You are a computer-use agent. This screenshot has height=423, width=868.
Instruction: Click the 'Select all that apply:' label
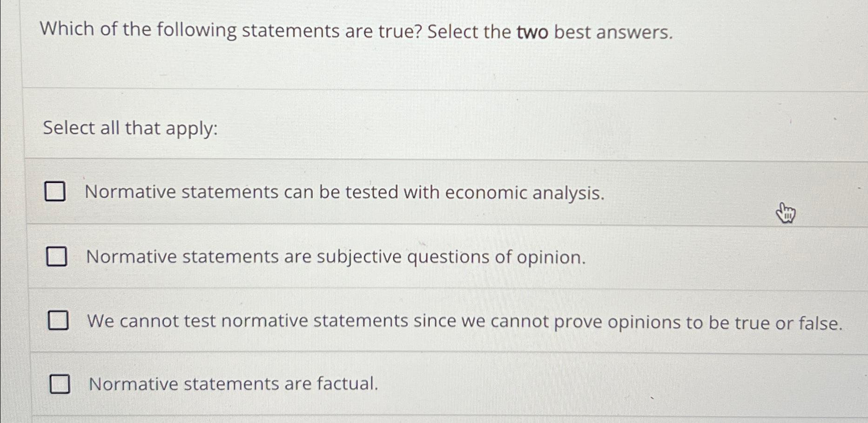[129, 128]
